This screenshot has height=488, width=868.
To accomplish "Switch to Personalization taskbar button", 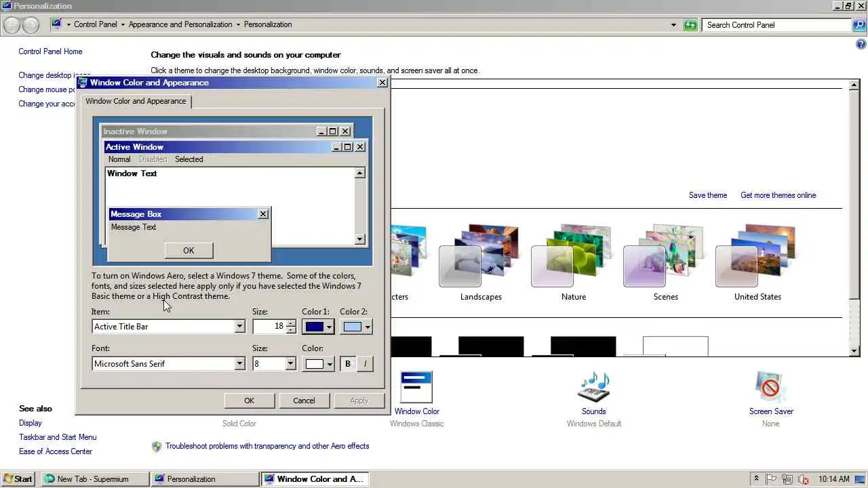I will pos(205,479).
